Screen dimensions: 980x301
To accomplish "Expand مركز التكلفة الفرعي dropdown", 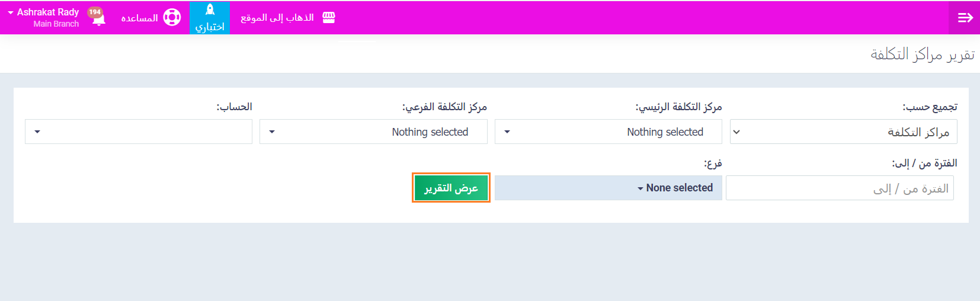I will (x=373, y=132).
